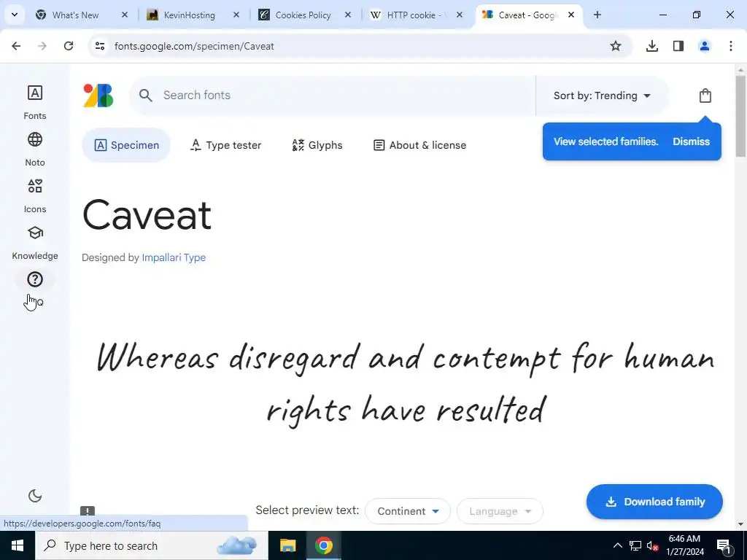Click the feedback exclamation icon
The width and height of the screenshot is (747, 560).
88,511
